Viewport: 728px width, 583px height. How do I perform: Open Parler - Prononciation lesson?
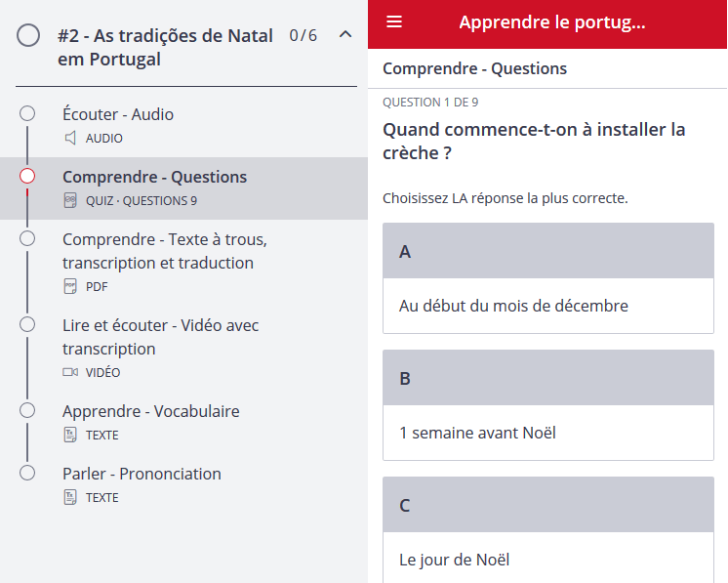142,474
